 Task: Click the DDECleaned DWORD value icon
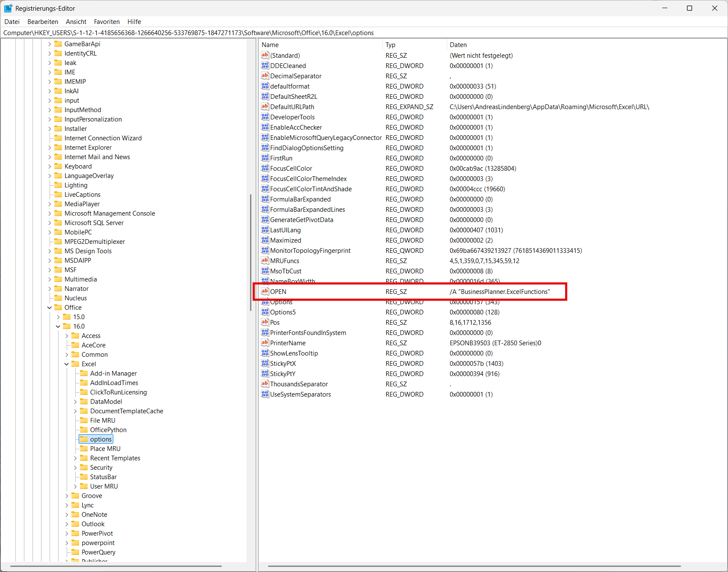[x=265, y=65]
